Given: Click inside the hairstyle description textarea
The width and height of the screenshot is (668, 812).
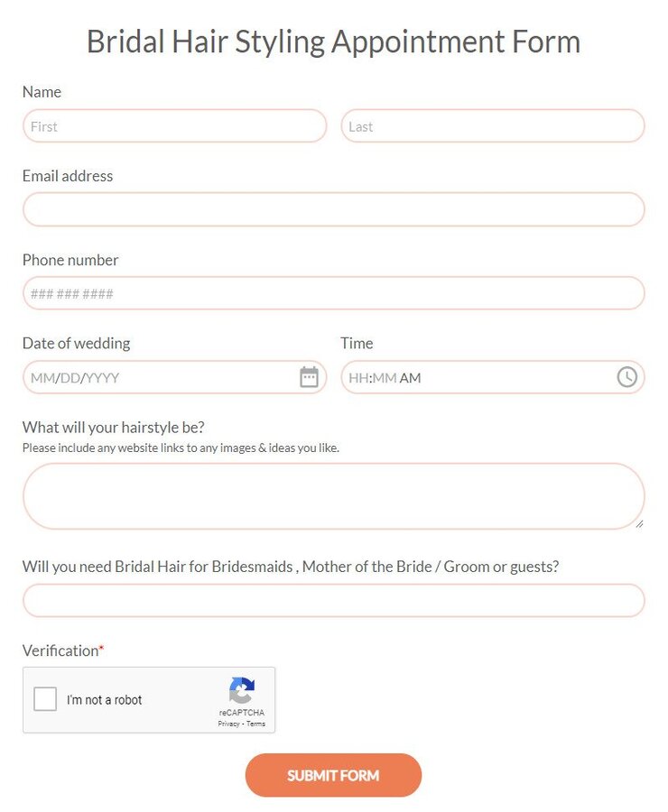Looking at the screenshot, I should 333,495.
